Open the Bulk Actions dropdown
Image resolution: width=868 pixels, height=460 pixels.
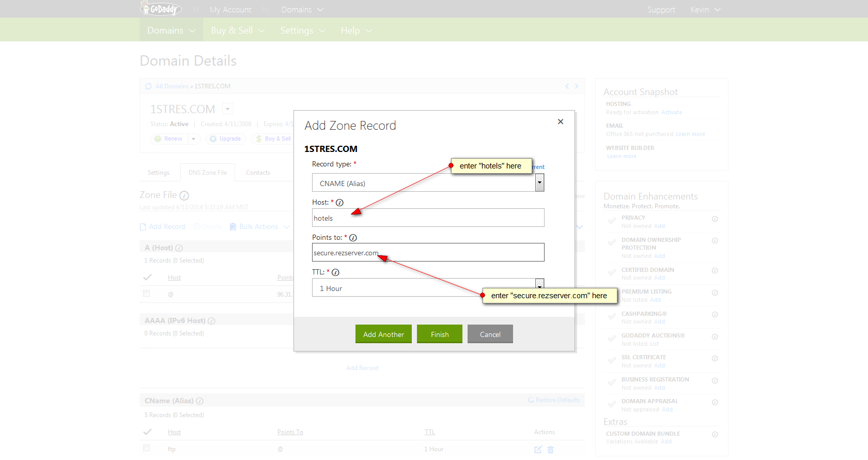pyautogui.click(x=259, y=226)
